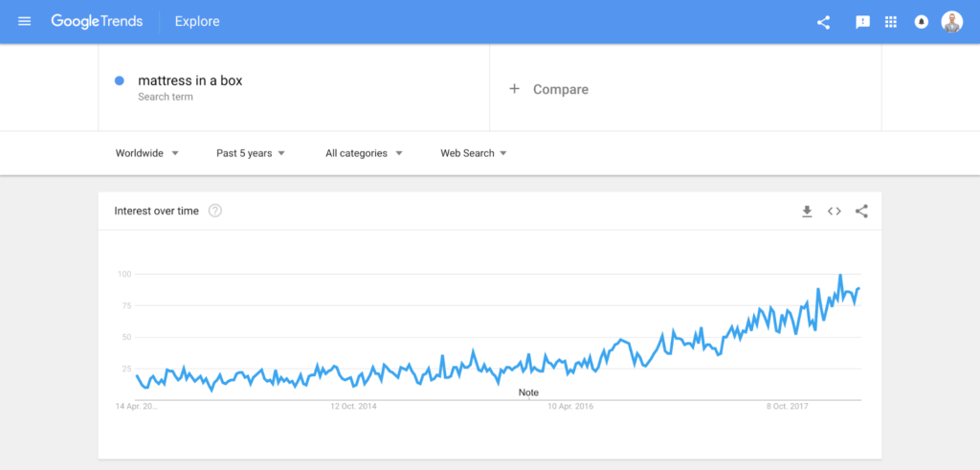Open the Web Search type dropdown

(x=474, y=153)
